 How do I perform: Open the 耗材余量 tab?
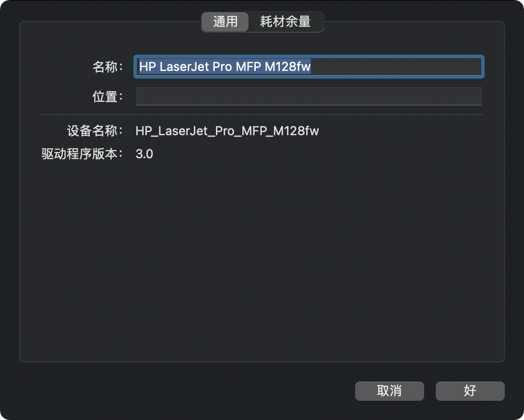point(286,22)
